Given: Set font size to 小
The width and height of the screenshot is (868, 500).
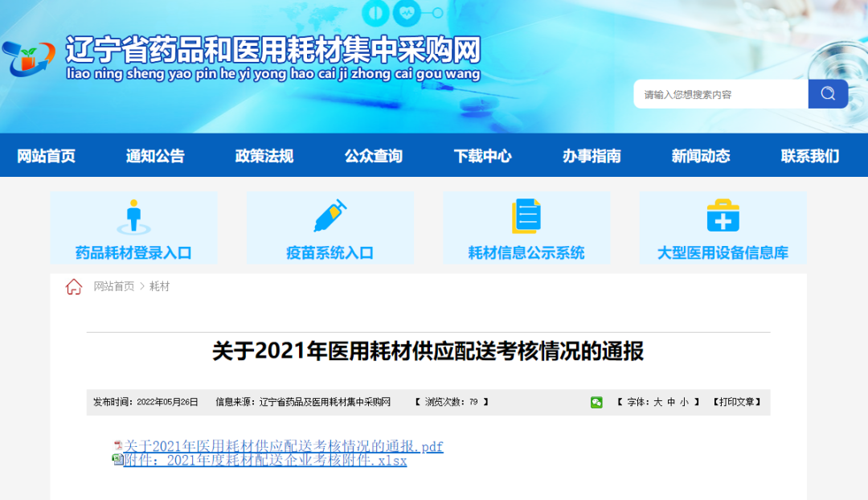Looking at the screenshot, I should click(684, 402).
